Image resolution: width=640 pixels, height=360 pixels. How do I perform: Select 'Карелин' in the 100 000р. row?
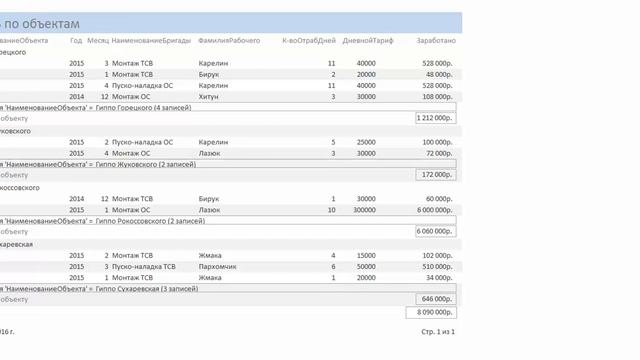pos(213,142)
